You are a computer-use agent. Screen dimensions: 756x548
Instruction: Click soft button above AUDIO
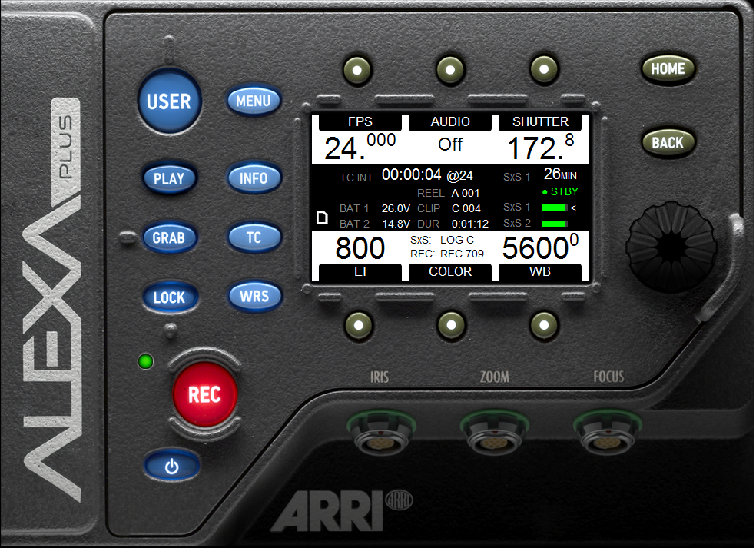pyautogui.click(x=450, y=70)
